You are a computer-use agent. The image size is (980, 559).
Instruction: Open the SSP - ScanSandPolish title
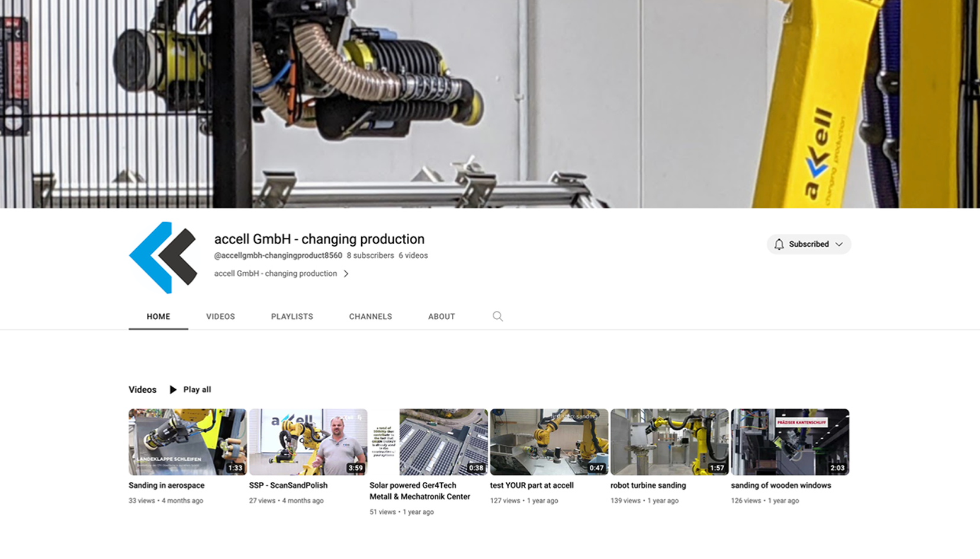(x=288, y=485)
